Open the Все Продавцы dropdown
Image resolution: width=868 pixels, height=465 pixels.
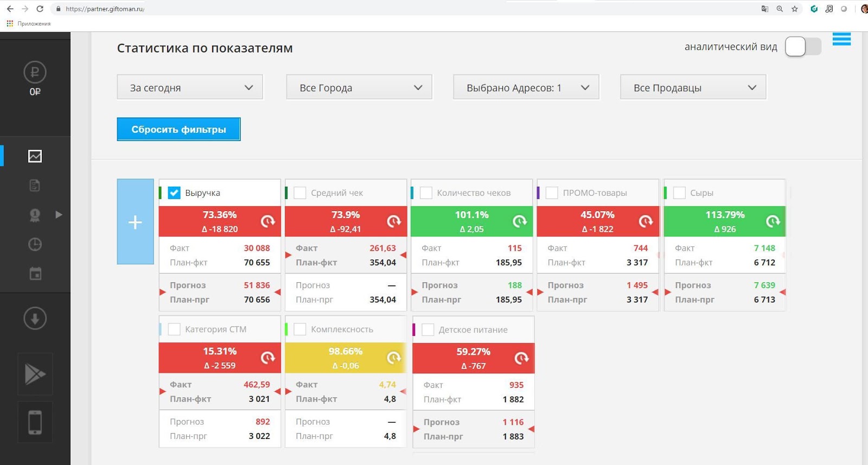(693, 87)
